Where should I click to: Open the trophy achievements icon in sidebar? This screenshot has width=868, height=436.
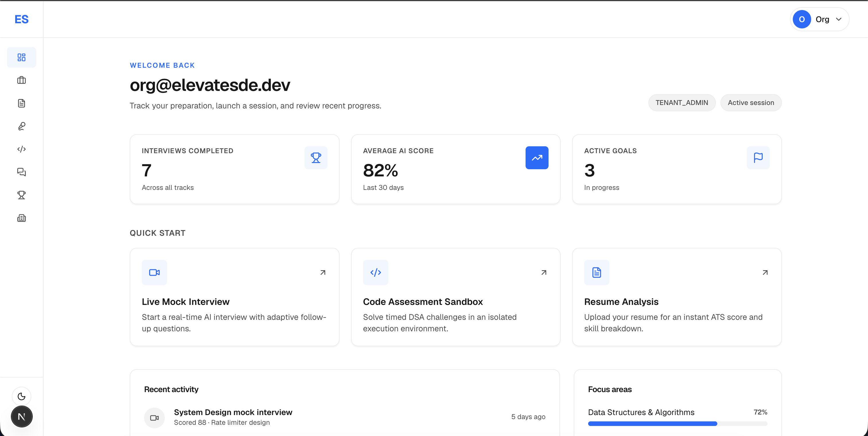point(22,195)
